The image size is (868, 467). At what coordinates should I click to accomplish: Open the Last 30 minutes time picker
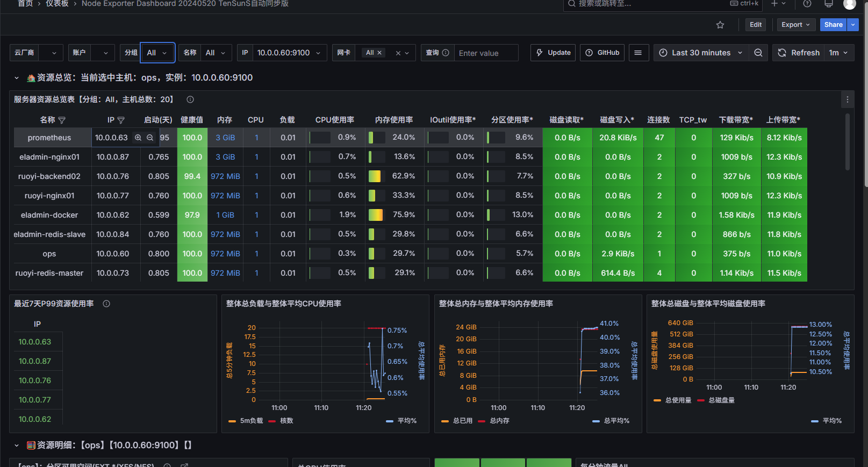(x=701, y=53)
